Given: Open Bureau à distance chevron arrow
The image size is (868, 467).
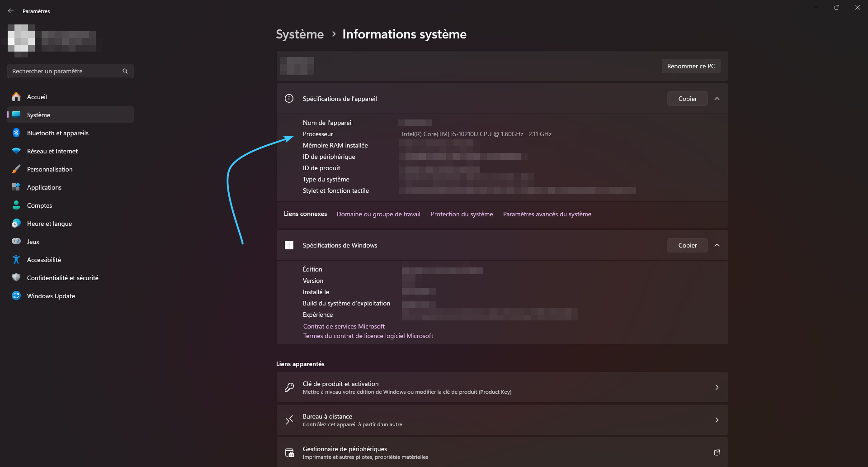Looking at the screenshot, I should [717, 420].
